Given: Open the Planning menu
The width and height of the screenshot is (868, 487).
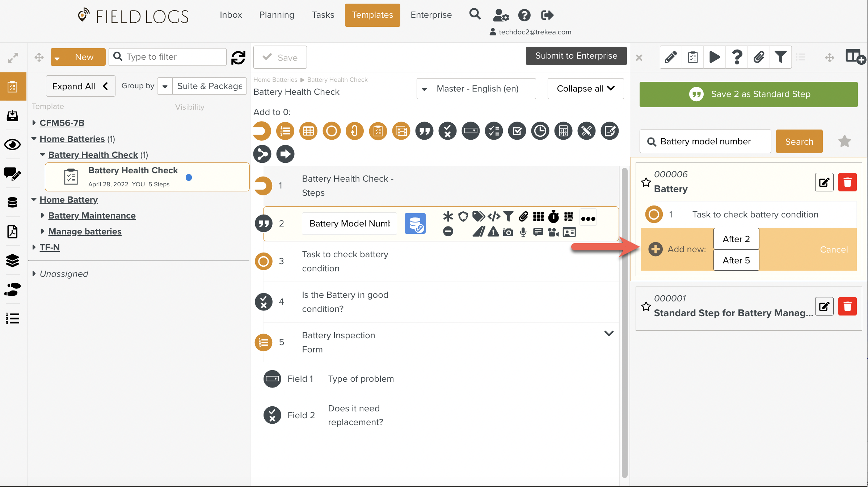Looking at the screenshot, I should point(277,15).
